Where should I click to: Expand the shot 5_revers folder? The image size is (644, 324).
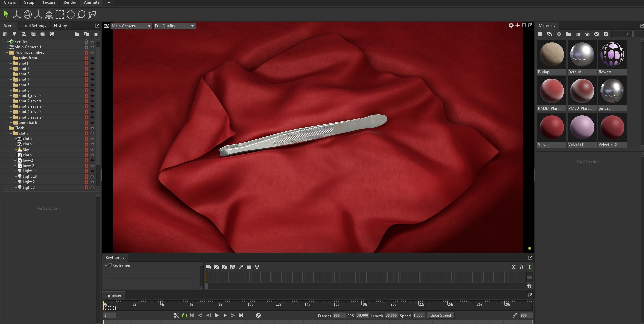click(x=11, y=117)
